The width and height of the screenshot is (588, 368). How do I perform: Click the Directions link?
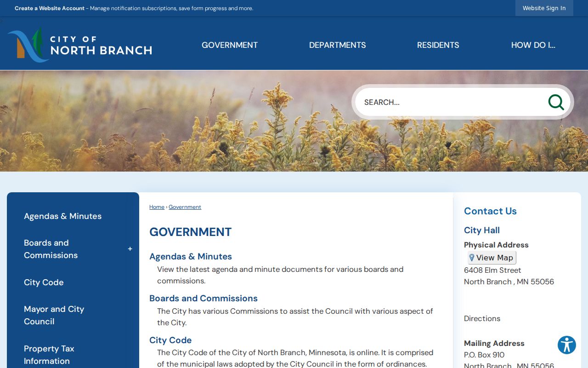(x=482, y=318)
